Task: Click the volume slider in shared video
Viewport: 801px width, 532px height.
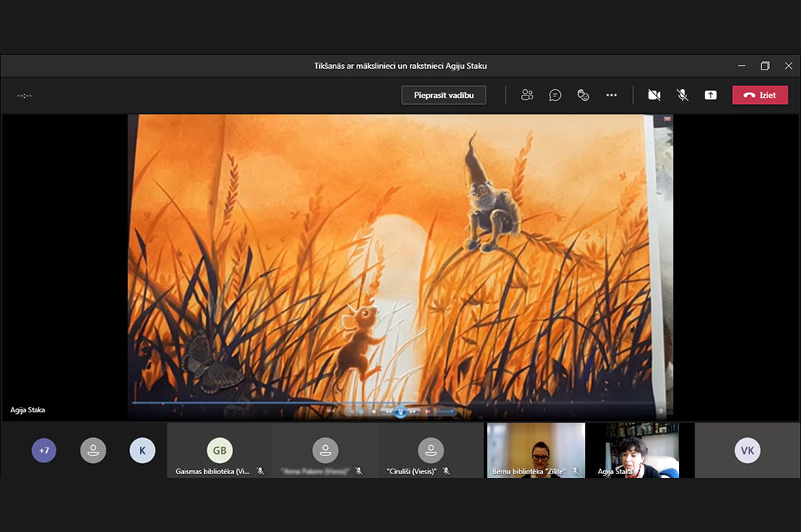Action: [445, 412]
